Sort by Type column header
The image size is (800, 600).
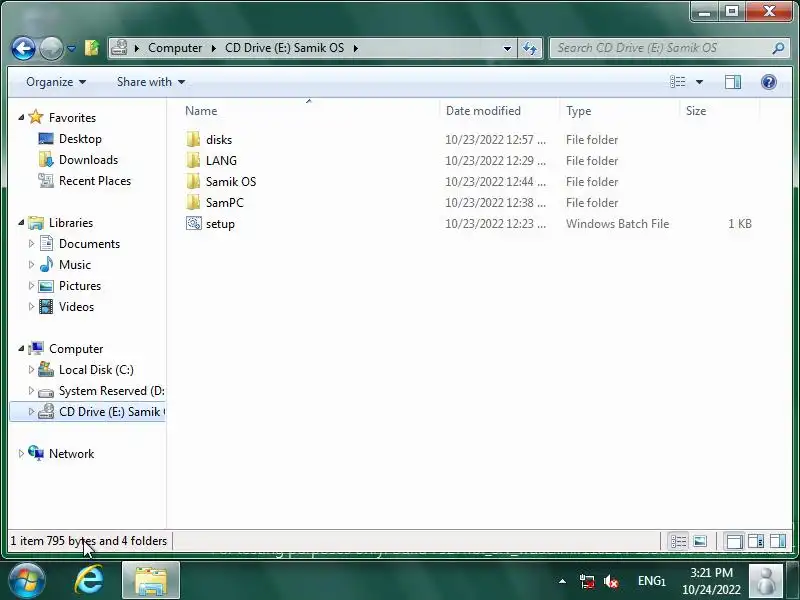(x=619, y=111)
